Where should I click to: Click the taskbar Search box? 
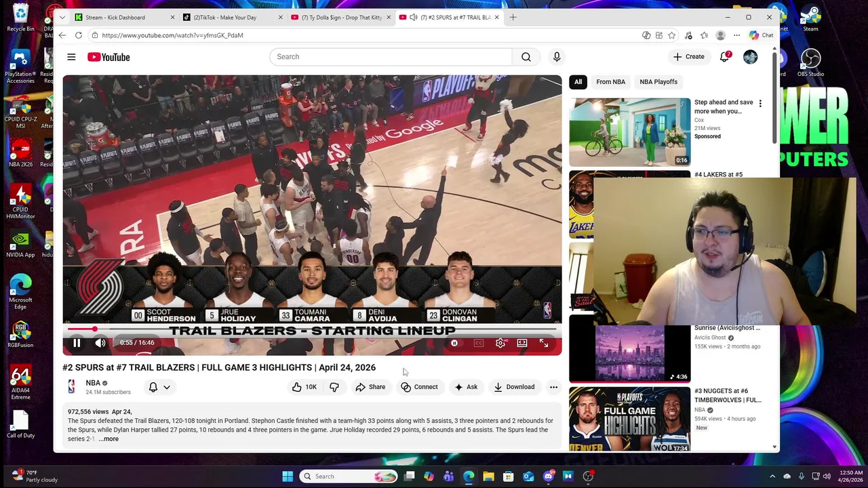click(349, 476)
